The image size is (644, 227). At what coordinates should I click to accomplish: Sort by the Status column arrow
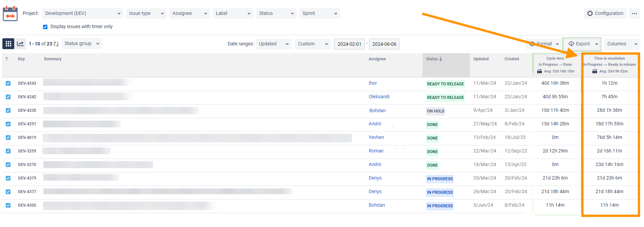pos(441,59)
